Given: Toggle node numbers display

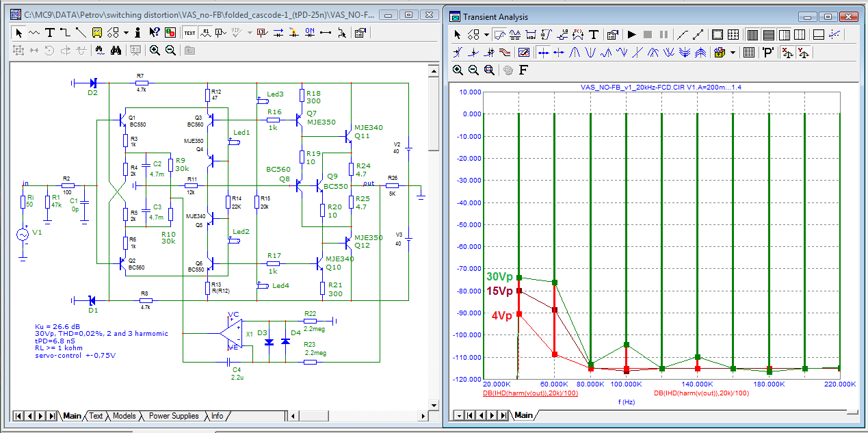Looking at the screenshot, I should [x=220, y=32].
